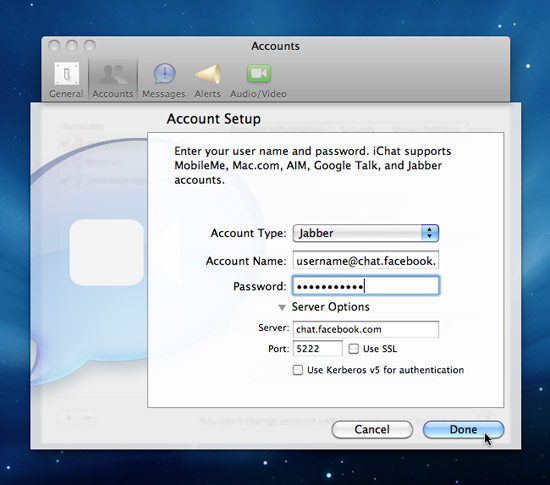Viewport: 550px width, 485px height.
Task: Click the Port field showing 5222
Action: click(317, 349)
